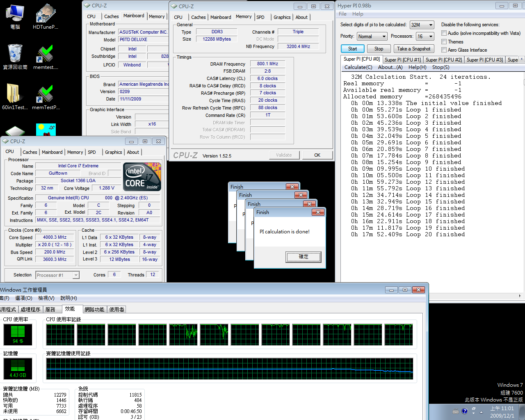525x420 pixels.
Task: Switch to Super PI [CPU #3] tab
Action: point(484,60)
